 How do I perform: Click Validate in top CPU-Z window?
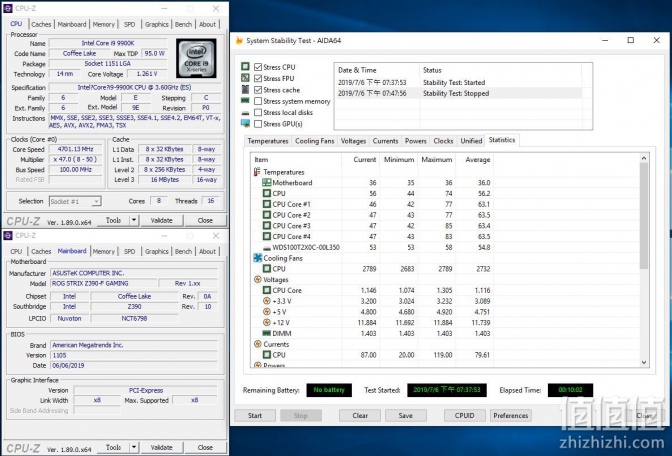point(162,220)
